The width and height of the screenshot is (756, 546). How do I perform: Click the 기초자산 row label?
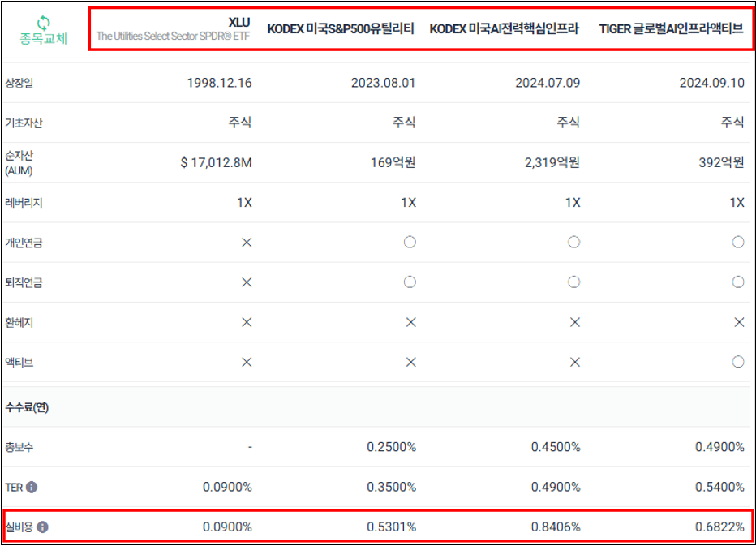24,123
